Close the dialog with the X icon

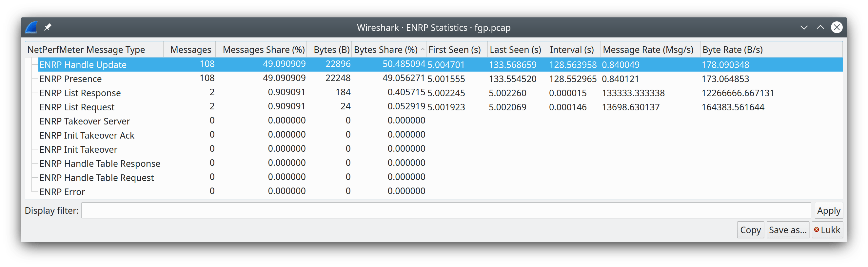pyautogui.click(x=836, y=27)
